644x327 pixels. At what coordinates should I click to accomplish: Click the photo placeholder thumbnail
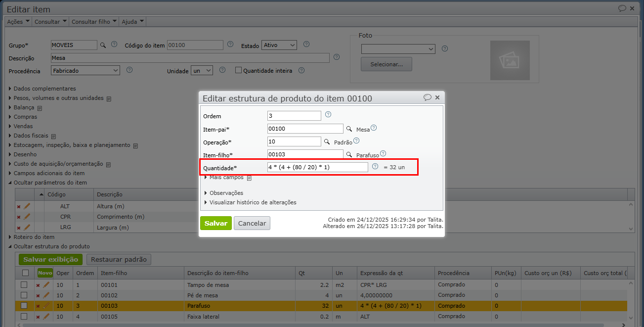click(x=510, y=60)
